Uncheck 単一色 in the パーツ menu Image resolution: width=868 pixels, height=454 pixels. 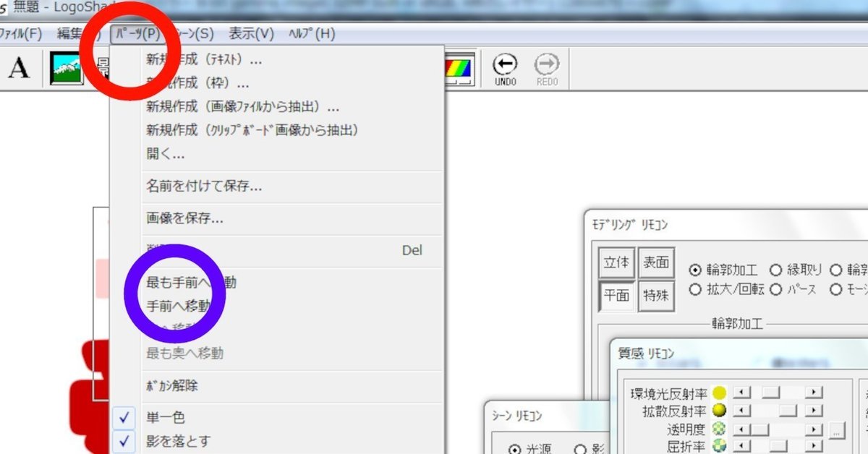tap(166, 417)
